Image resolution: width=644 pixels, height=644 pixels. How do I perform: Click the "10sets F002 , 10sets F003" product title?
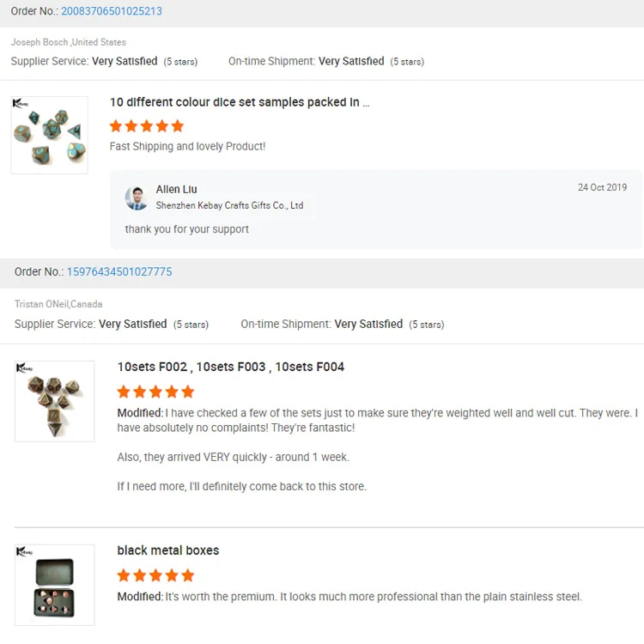coord(231,367)
